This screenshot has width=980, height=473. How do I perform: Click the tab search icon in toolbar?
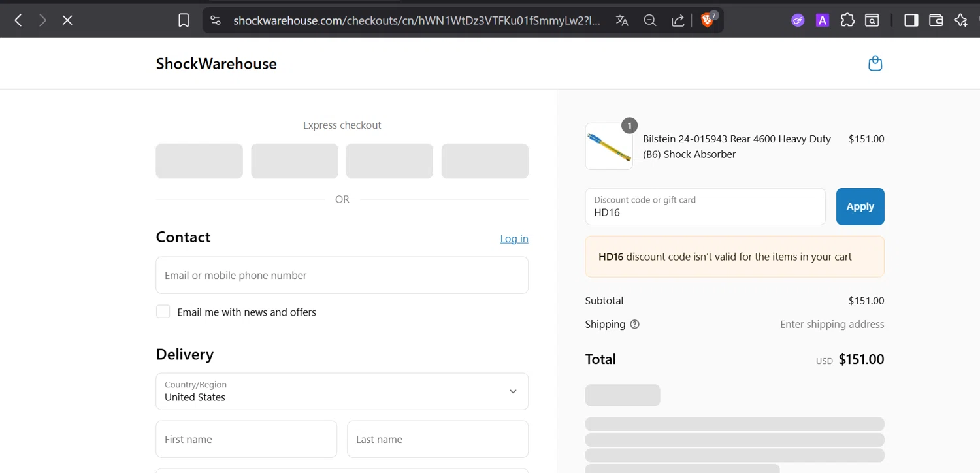(x=872, y=20)
